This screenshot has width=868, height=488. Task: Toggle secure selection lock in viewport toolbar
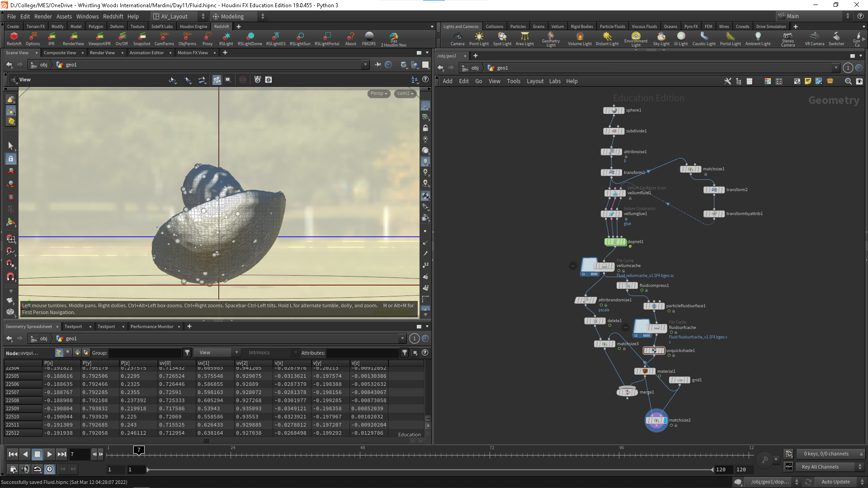coord(11,159)
